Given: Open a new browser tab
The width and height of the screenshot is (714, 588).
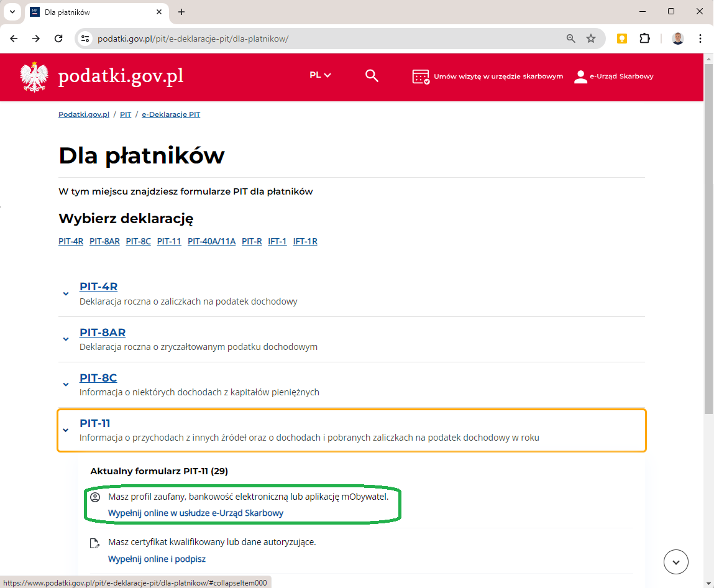Looking at the screenshot, I should pos(181,12).
